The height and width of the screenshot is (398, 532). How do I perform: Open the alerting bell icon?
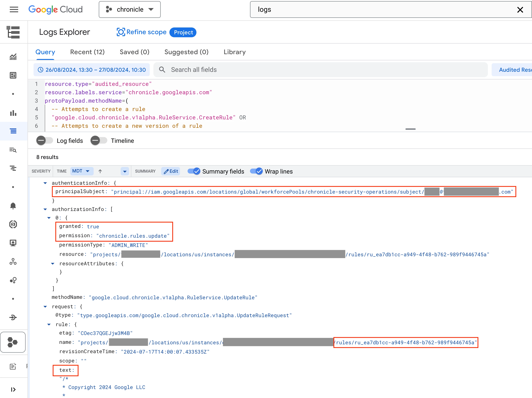pyautogui.click(x=13, y=206)
